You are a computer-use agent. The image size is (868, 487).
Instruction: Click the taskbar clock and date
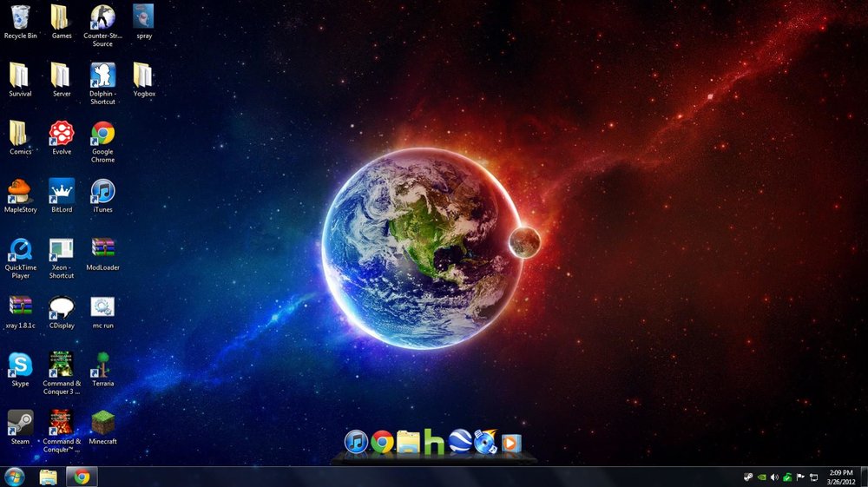point(841,477)
